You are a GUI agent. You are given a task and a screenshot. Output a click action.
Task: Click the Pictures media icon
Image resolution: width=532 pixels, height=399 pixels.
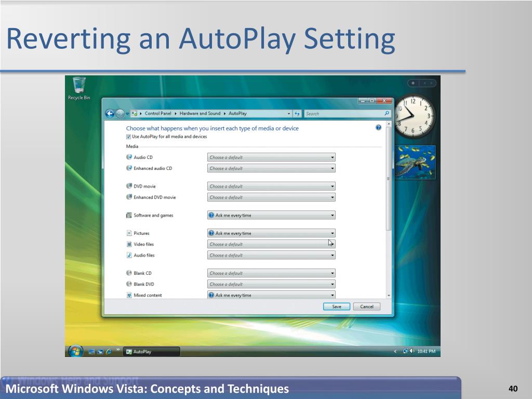(x=129, y=233)
